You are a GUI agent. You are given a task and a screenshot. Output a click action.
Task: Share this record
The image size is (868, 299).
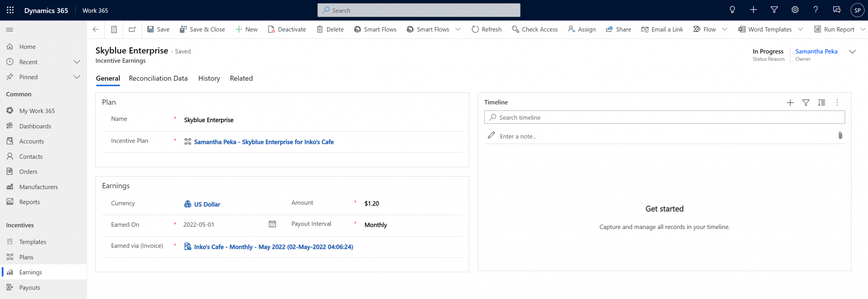(x=618, y=29)
